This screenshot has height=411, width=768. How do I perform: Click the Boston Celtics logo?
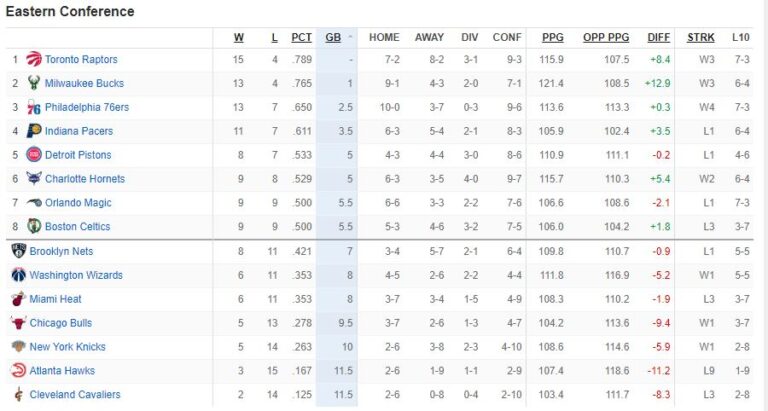tap(34, 227)
